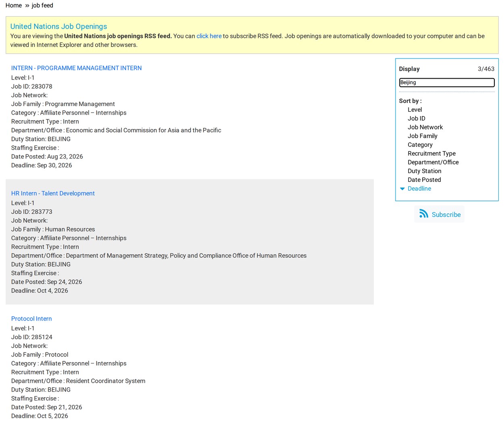504x436 pixels.
Task: Sort the list by Department/Office
Action: [433, 163]
